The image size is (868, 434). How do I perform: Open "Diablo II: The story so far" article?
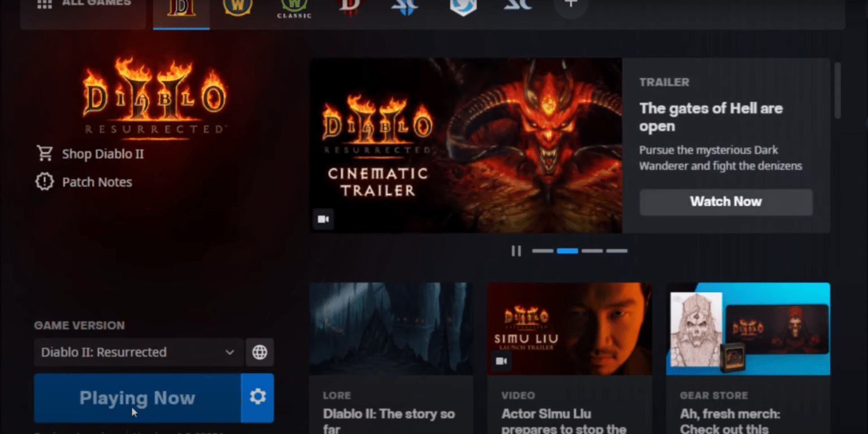click(389, 422)
